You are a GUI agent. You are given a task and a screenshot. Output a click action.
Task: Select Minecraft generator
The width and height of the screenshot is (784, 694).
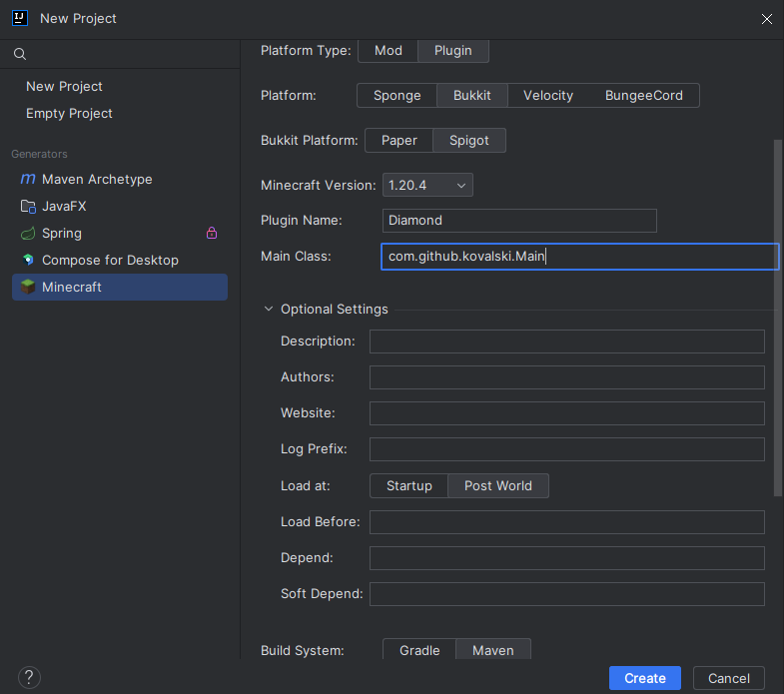[x=120, y=287]
